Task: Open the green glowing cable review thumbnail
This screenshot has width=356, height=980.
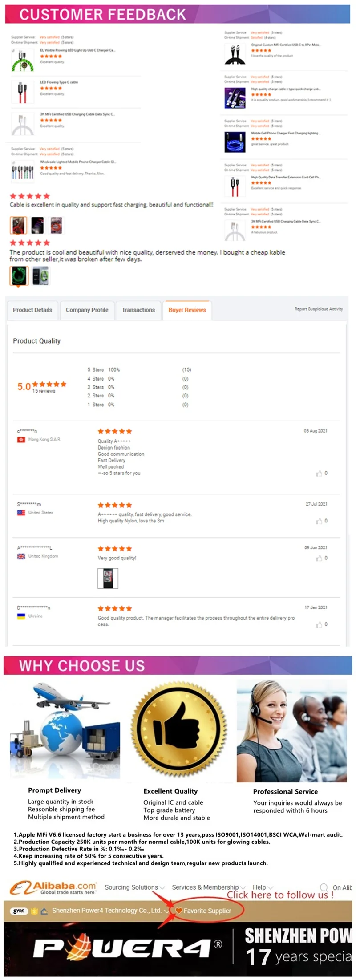Action: click(19, 276)
